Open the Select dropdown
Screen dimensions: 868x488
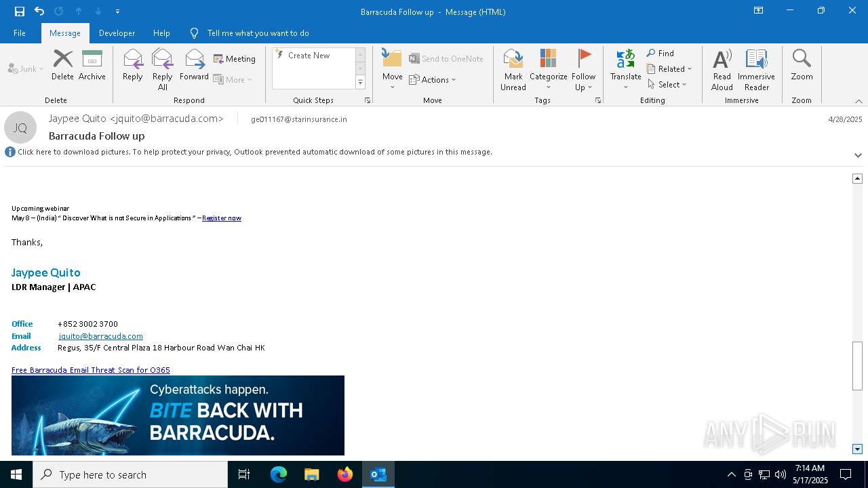tap(667, 85)
